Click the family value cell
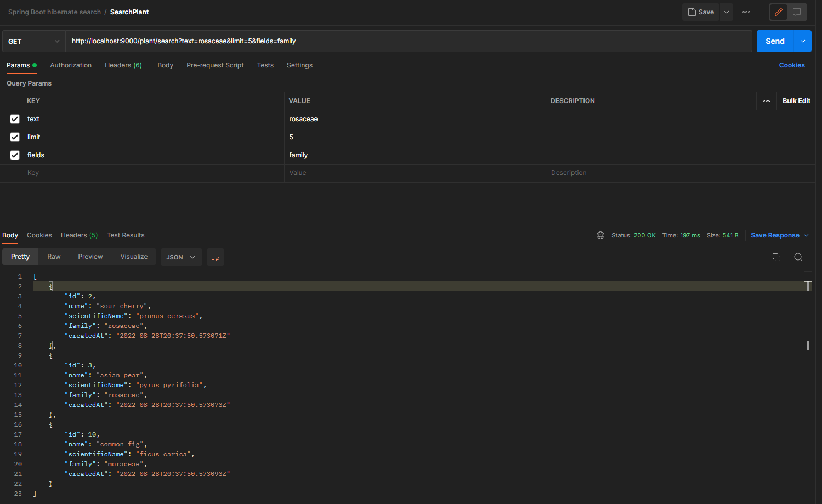Viewport: 822px width, 504px height. point(415,155)
